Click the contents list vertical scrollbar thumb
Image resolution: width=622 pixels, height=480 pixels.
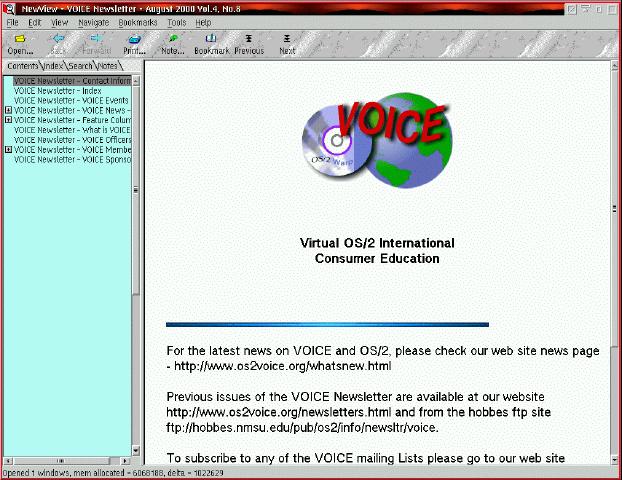click(x=136, y=190)
